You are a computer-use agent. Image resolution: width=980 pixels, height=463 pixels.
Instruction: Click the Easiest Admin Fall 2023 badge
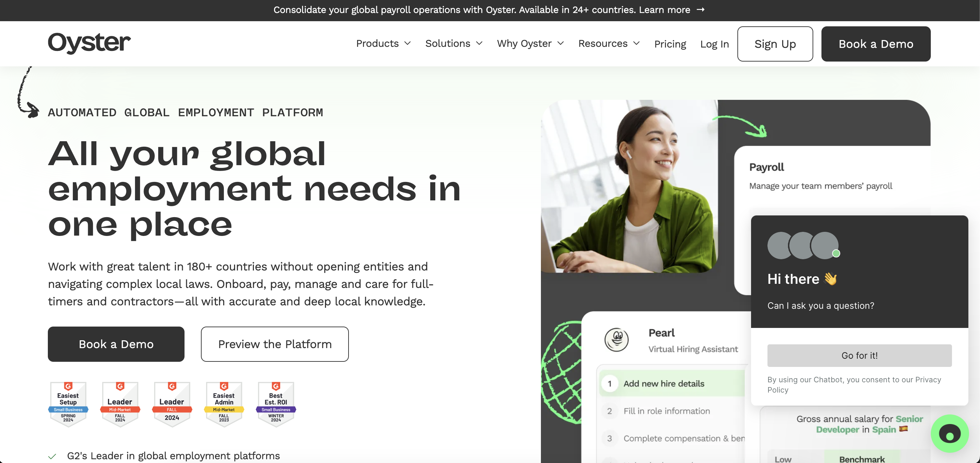pos(224,404)
